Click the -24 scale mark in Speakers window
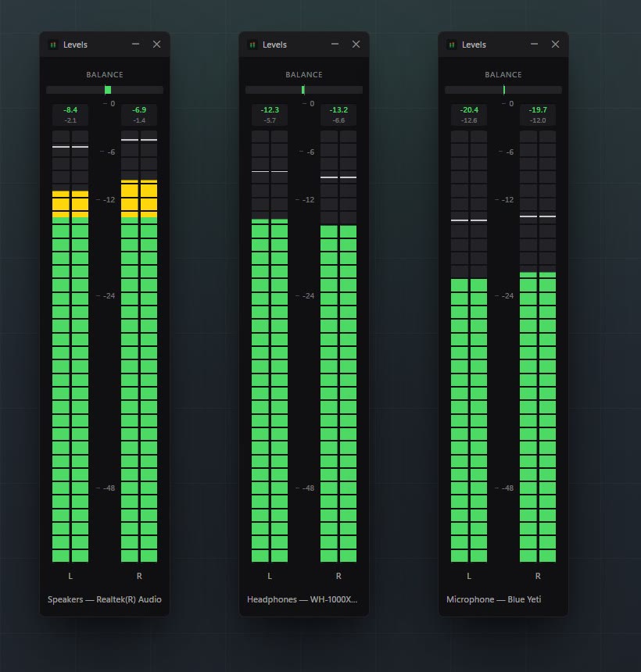641x672 pixels. (x=109, y=295)
